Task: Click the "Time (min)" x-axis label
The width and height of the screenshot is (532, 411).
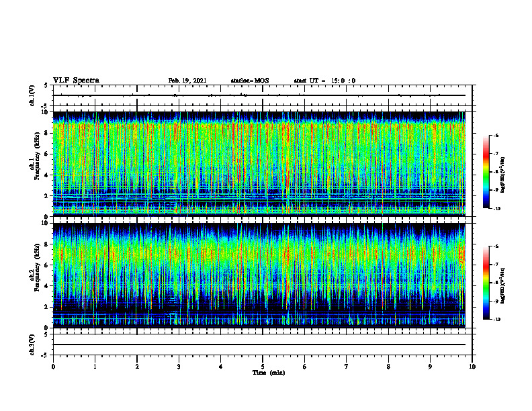Action: [269, 373]
